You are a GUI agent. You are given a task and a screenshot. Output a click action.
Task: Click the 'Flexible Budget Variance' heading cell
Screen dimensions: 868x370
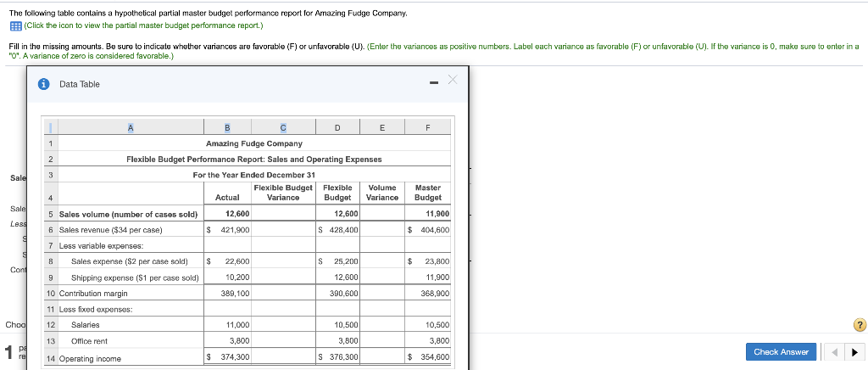coord(283,193)
